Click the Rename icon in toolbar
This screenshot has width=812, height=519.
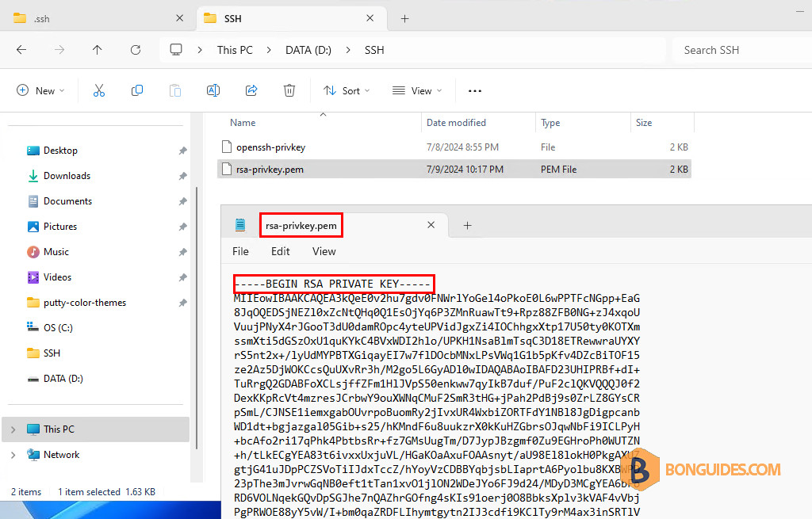coord(213,90)
